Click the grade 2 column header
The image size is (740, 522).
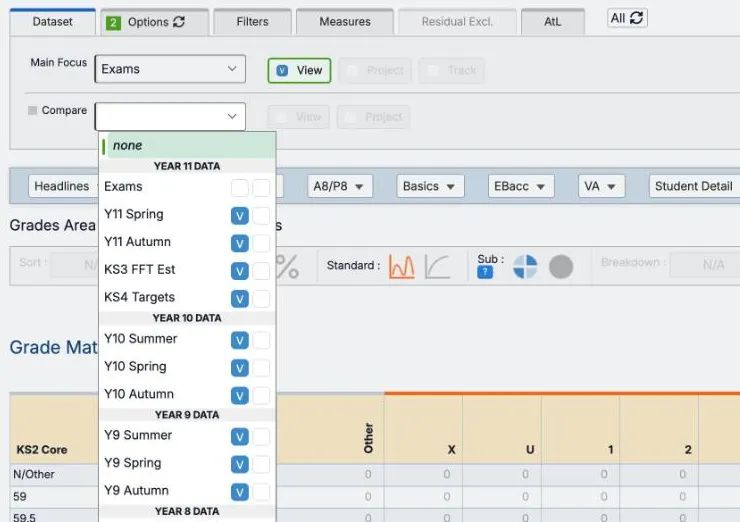688,449
